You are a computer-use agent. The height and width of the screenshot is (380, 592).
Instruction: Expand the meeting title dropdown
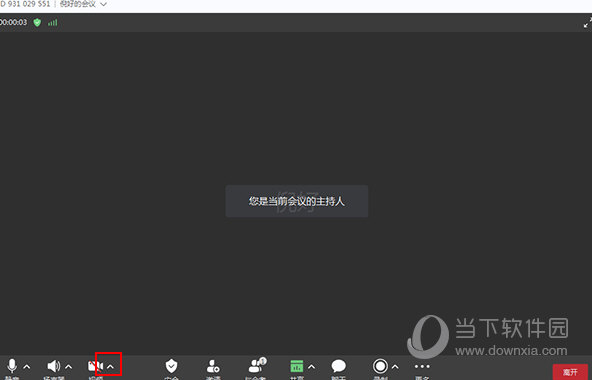pyautogui.click(x=103, y=5)
